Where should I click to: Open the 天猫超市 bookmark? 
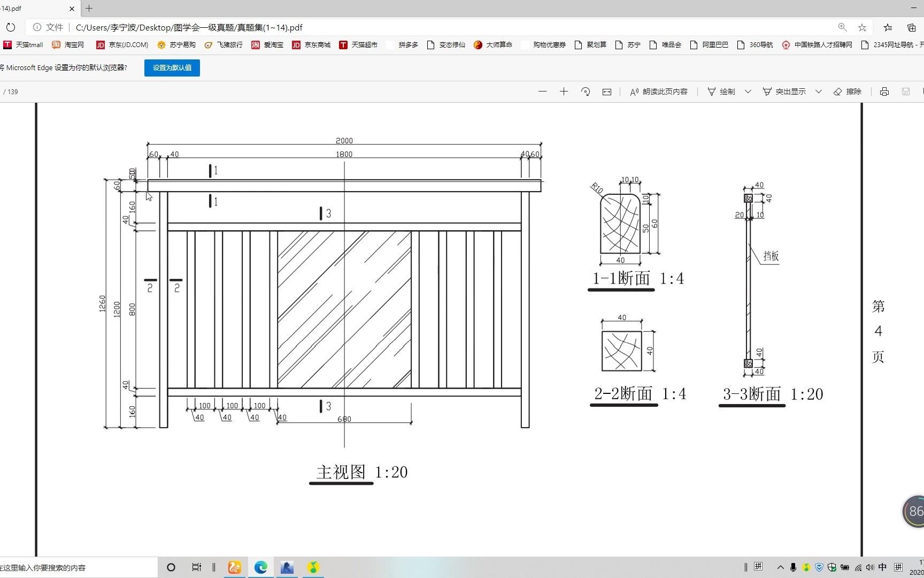pyautogui.click(x=358, y=45)
